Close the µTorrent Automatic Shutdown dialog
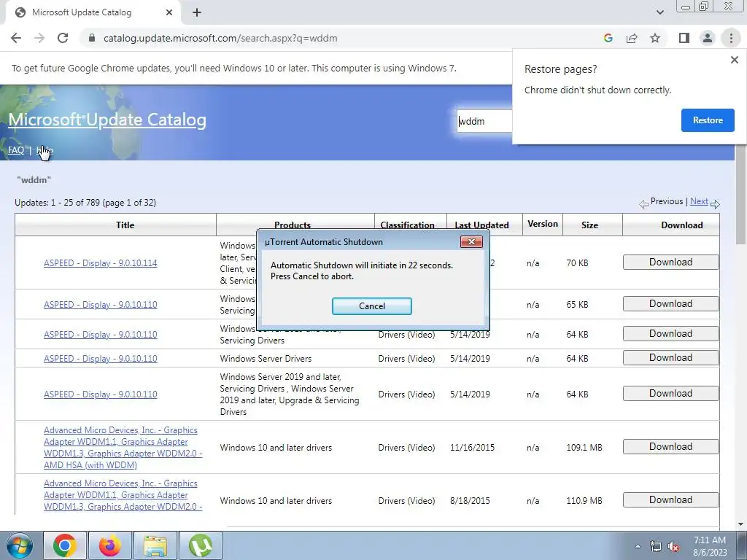747x560 pixels. (x=471, y=242)
